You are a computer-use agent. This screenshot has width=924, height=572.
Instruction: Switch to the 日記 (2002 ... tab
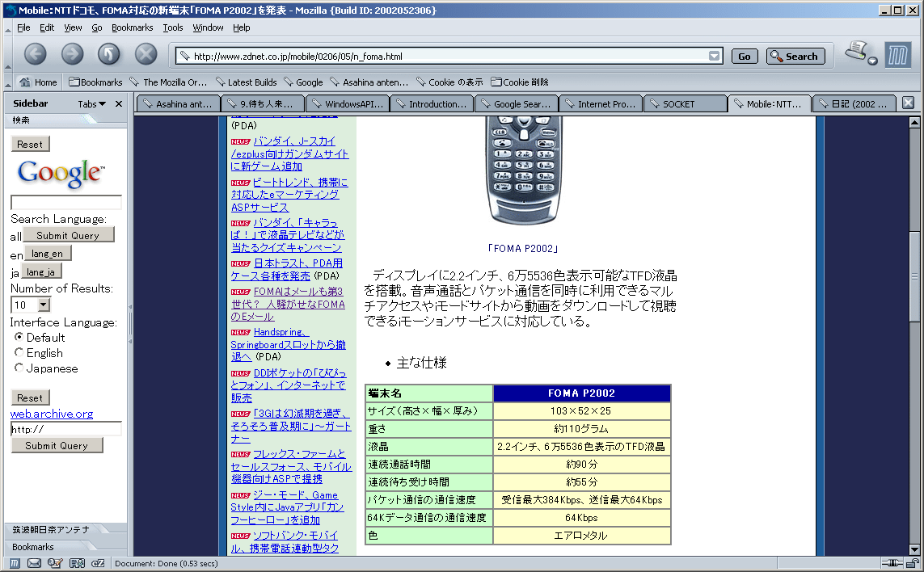(x=854, y=103)
